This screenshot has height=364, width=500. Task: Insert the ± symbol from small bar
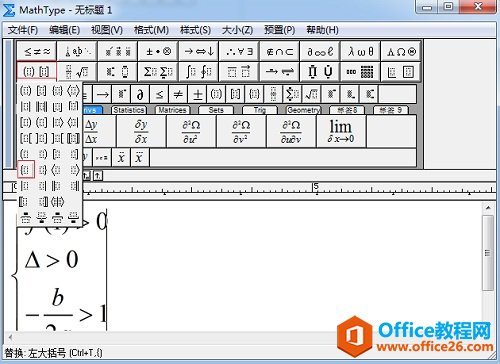pos(197,94)
